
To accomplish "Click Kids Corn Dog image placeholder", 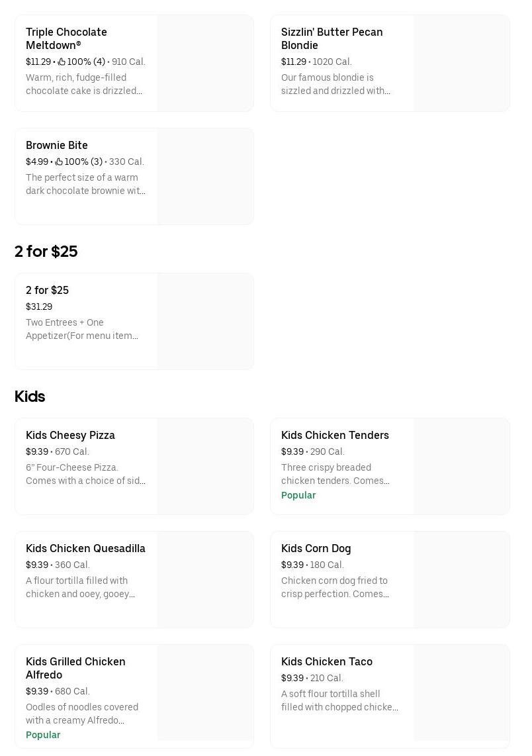I will (x=461, y=580).
